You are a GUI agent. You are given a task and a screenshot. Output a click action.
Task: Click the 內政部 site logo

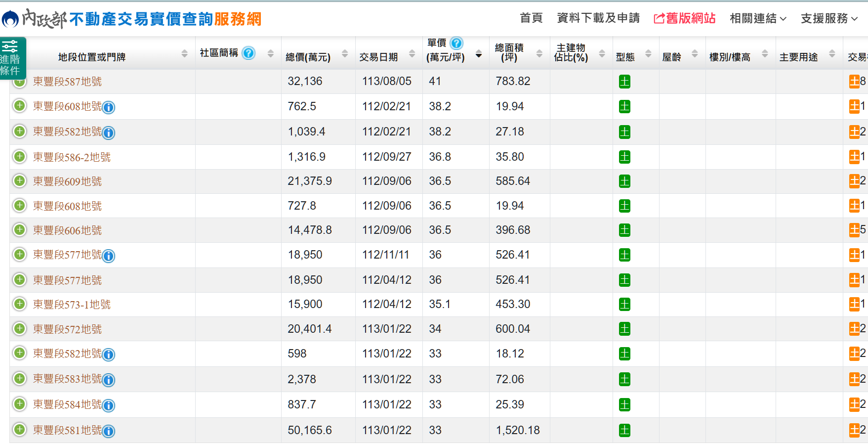pos(35,19)
